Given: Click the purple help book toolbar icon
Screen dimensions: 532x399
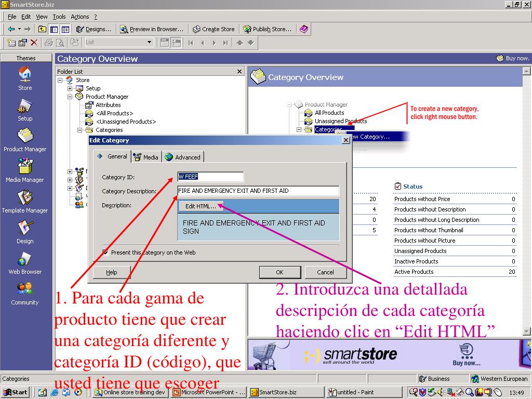Looking at the screenshot, I should click(x=303, y=29).
